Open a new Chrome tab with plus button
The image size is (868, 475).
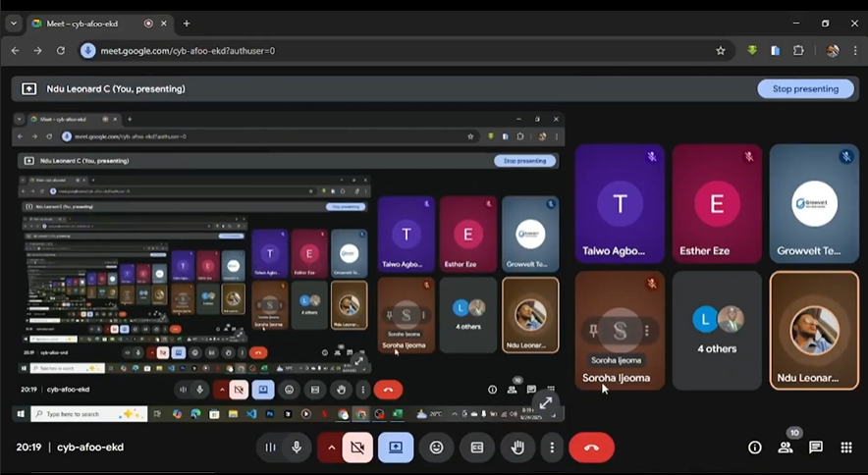pos(187,24)
